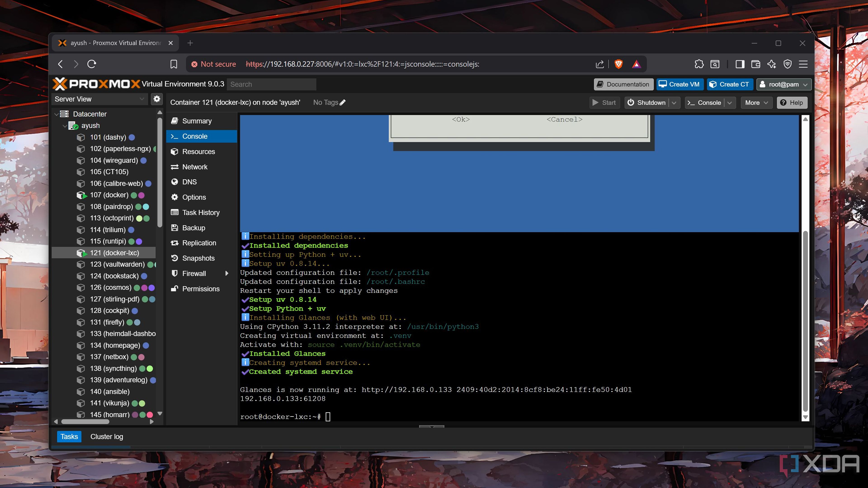Select container 123 (vaultwarden) in tree
The width and height of the screenshot is (868, 488).
[x=104, y=264]
